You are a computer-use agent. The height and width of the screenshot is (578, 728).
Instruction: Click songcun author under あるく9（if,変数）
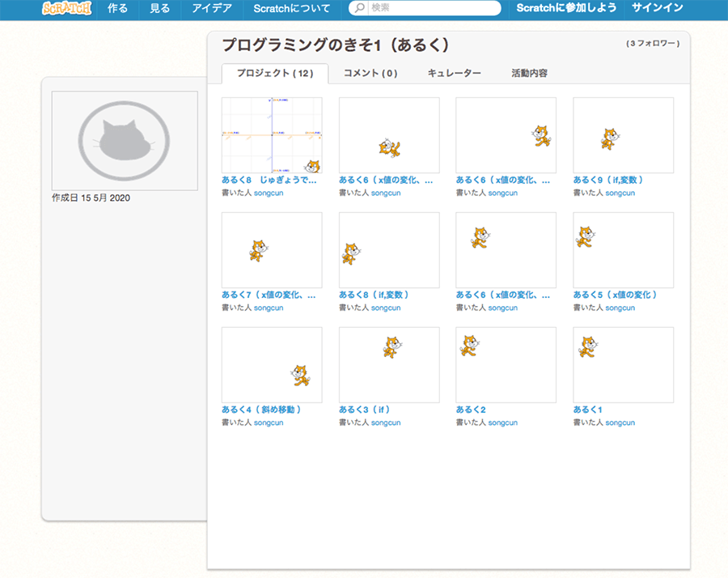[x=620, y=193]
